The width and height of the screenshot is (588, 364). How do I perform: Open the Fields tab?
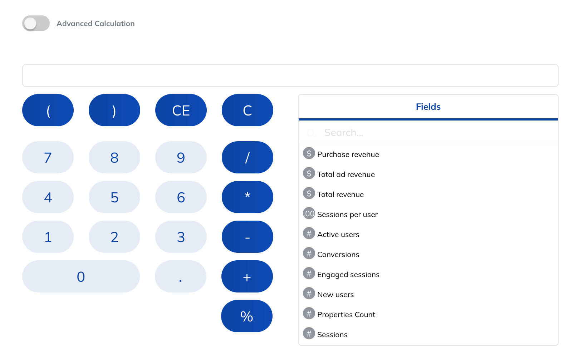[x=428, y=107]
